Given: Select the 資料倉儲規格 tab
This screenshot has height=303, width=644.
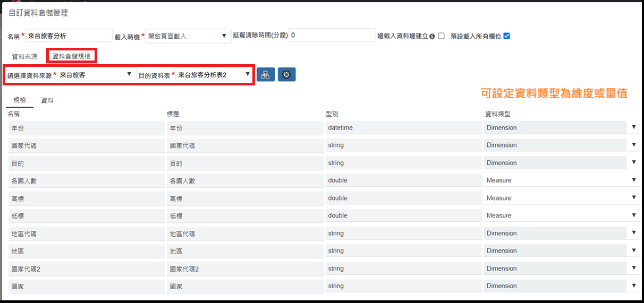Looking at the screenshot, I should (x=71, y=56).
